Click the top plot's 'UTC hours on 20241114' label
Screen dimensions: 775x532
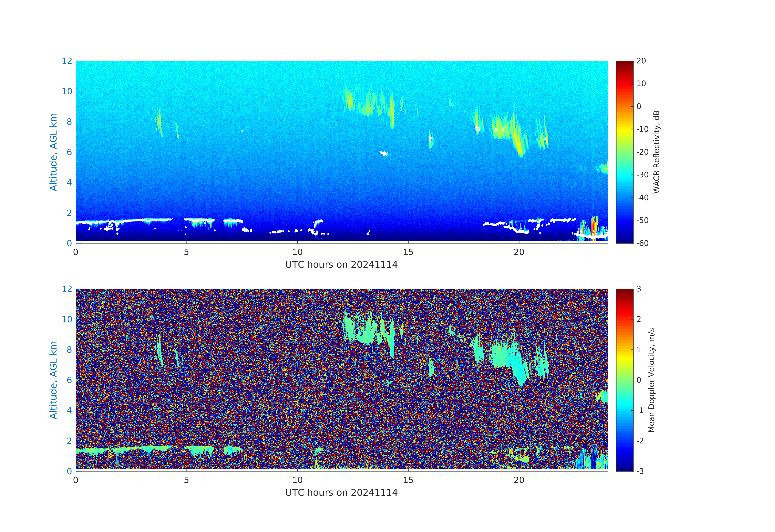tap(341, 264)
